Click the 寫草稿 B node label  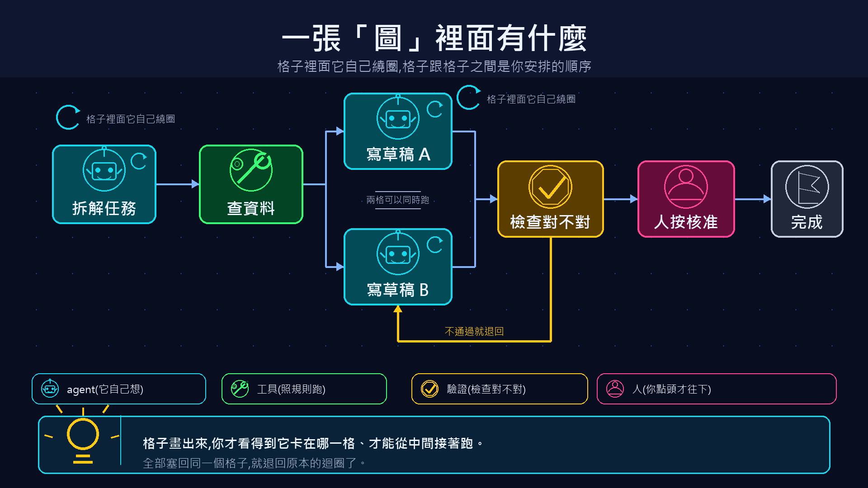click(398, 290)
